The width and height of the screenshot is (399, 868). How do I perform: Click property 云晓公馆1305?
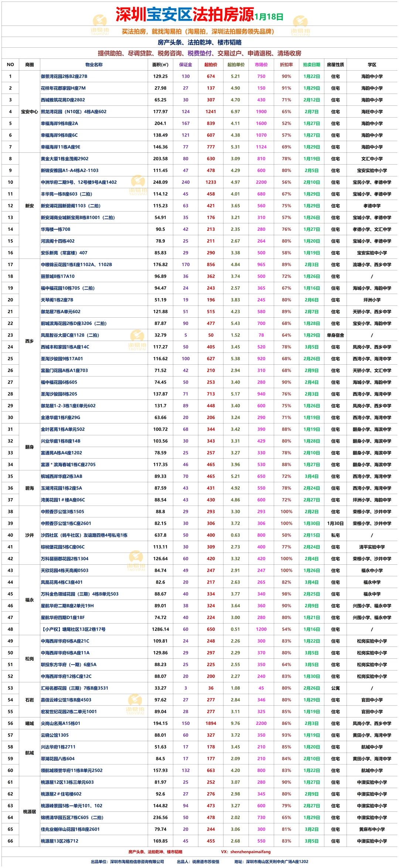(55, 735)
